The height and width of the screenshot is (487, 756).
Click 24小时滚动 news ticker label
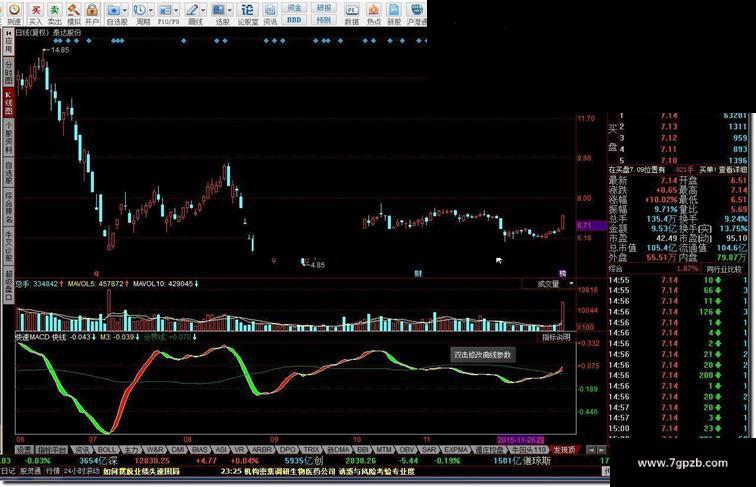[x=82, y=471]
